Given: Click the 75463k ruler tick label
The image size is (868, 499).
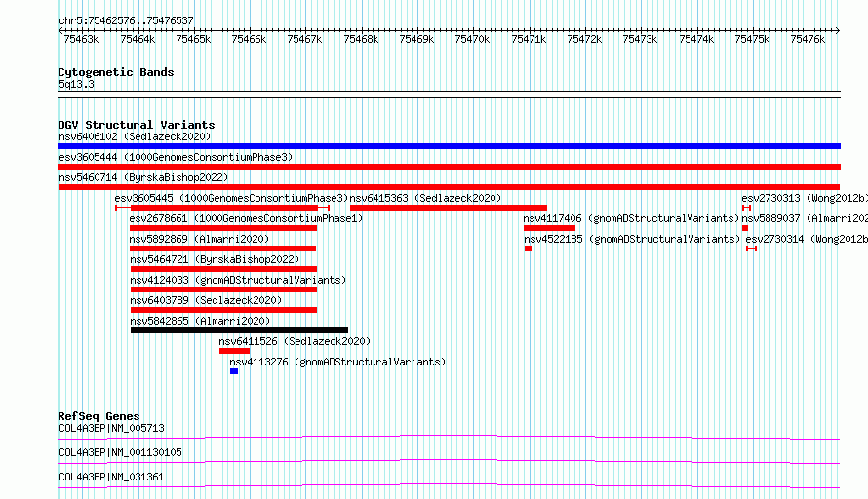Looking at the screenshot, I should pyautogui.click(x=81, y=39).
